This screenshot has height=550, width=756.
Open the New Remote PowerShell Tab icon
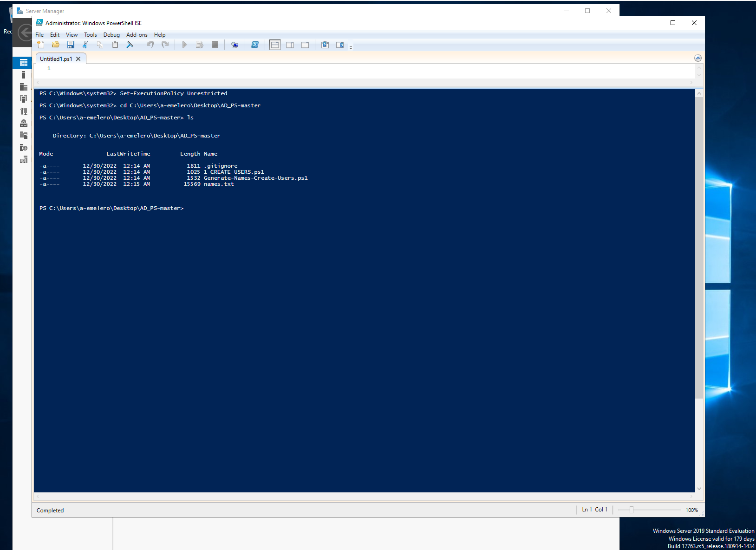[x=235, y=45]
